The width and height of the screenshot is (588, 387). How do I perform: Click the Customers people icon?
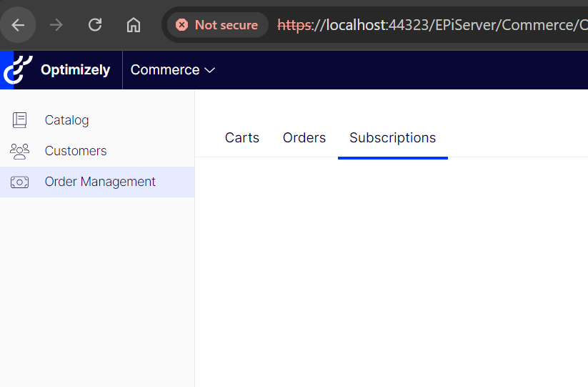tap(19, 151)
